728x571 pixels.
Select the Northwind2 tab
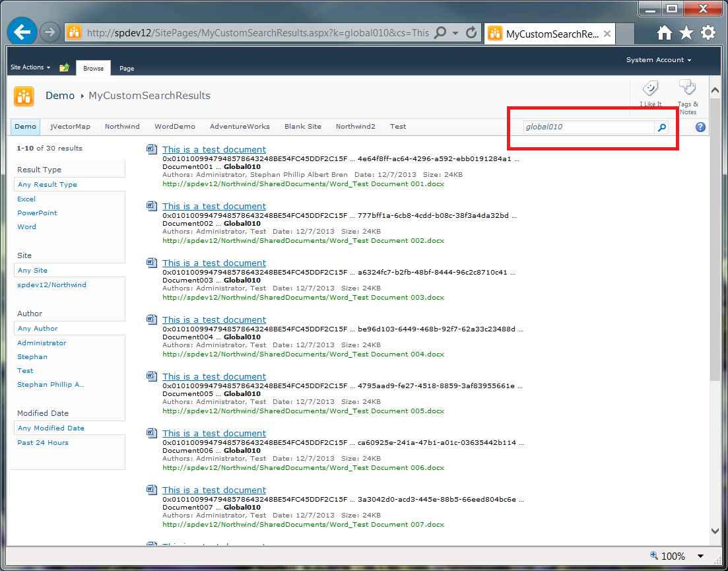[355, 126]
